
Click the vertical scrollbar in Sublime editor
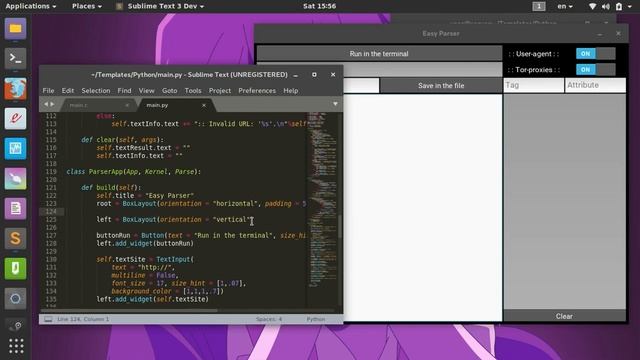point(340,226)
